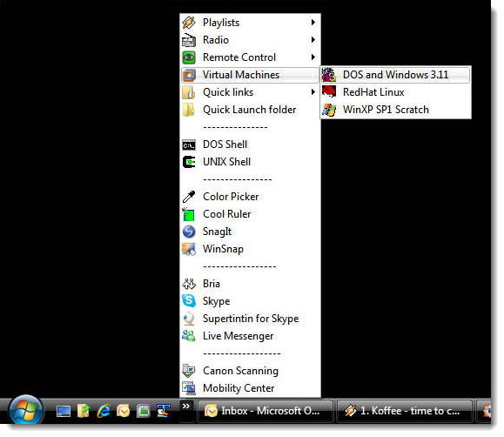This screenshot has width=504, height=437.
Task: Click the partially visible rightmost taskbar button
Action: tap(484, 411)
